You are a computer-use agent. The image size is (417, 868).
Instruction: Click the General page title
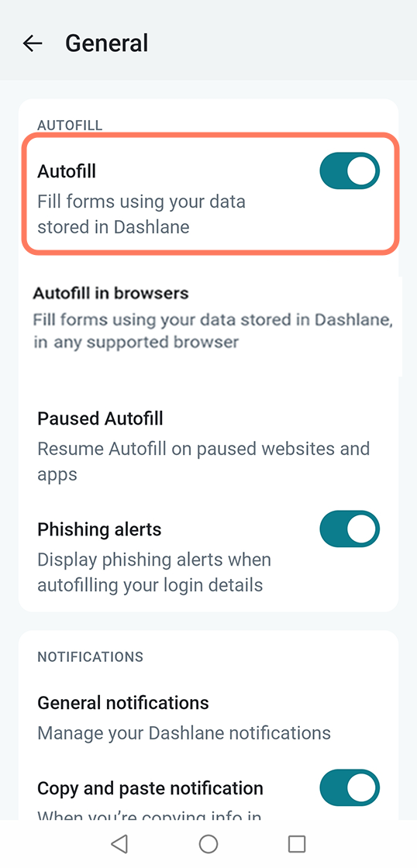click(107, 43)
